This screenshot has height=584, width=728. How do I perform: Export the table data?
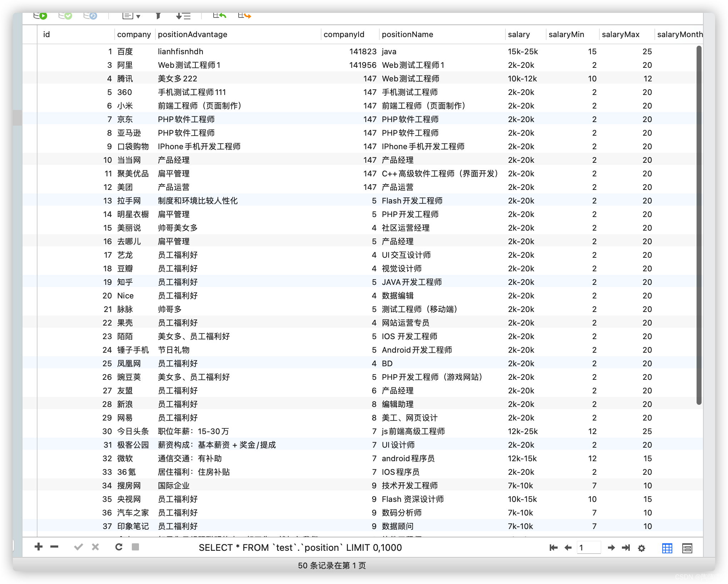[244, 15]
